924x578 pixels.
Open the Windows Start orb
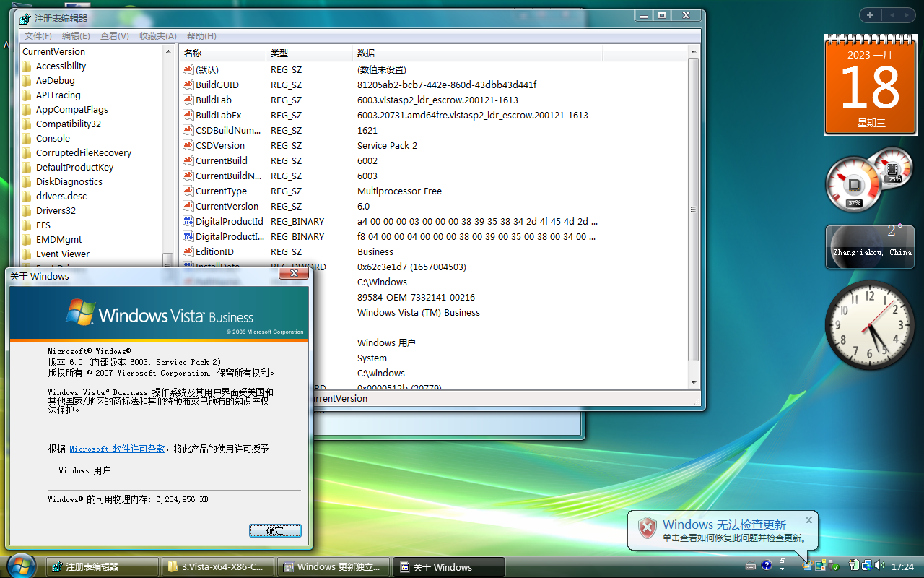click(x=21, y=564)
